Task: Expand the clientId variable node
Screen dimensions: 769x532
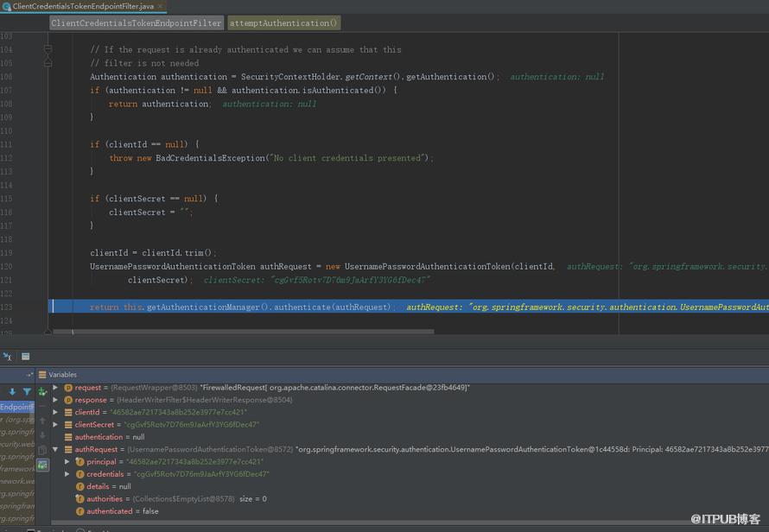Action: click(x=56, y=412)
